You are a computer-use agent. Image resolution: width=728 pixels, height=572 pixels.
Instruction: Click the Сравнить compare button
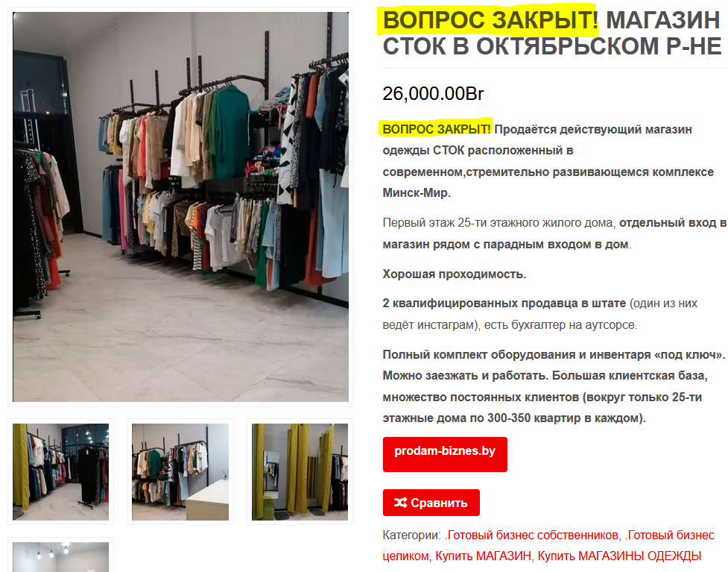click(x=431, y=503)
